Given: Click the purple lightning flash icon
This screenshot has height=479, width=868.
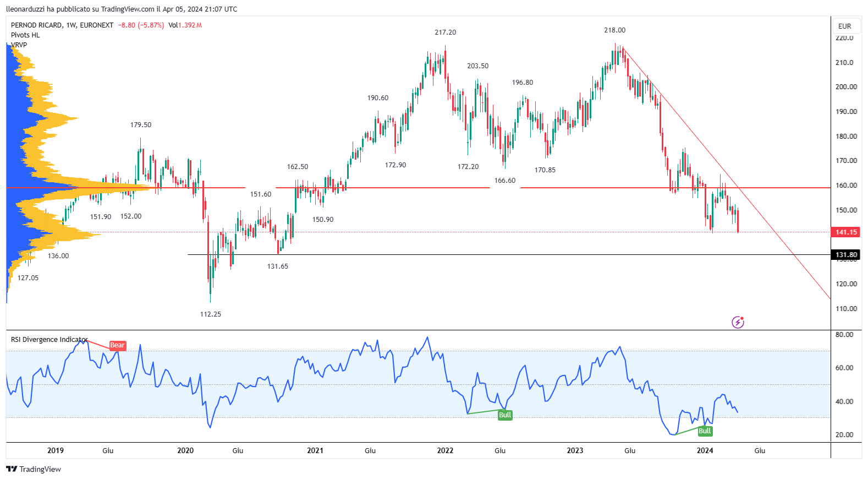Looking at the screenshot, I should [x=738, y=322].
